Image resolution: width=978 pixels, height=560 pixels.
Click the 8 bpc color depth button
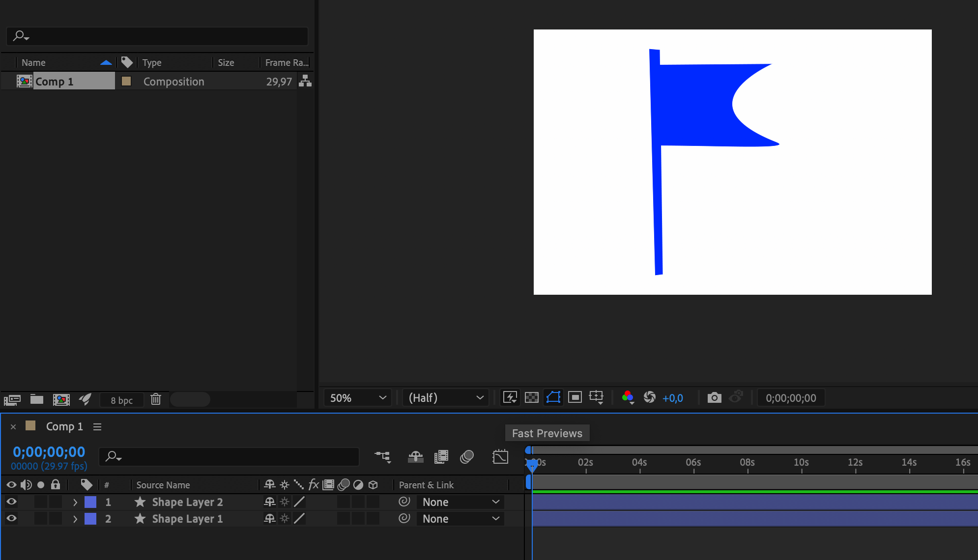point(121,400)
